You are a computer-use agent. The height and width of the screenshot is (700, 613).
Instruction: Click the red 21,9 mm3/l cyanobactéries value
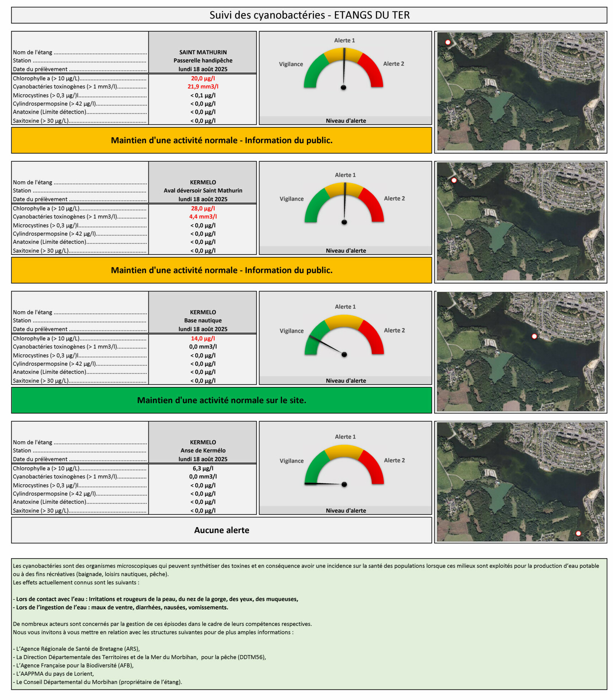203,87
